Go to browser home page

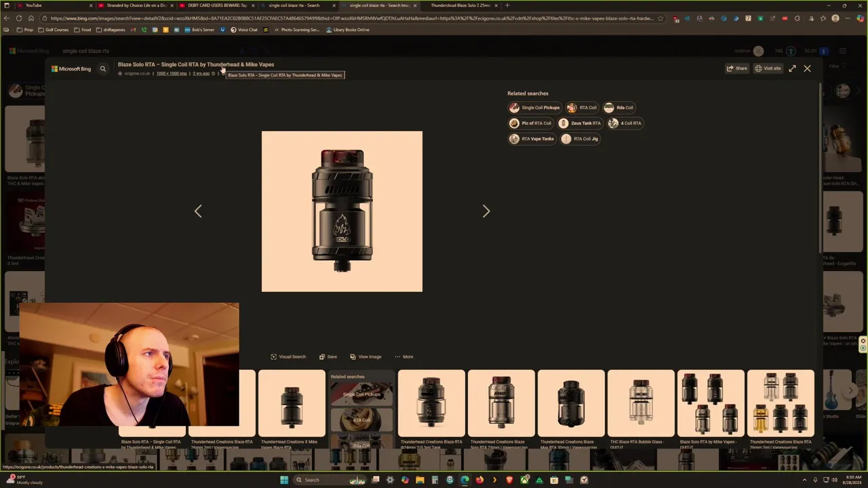coord(31,18)
